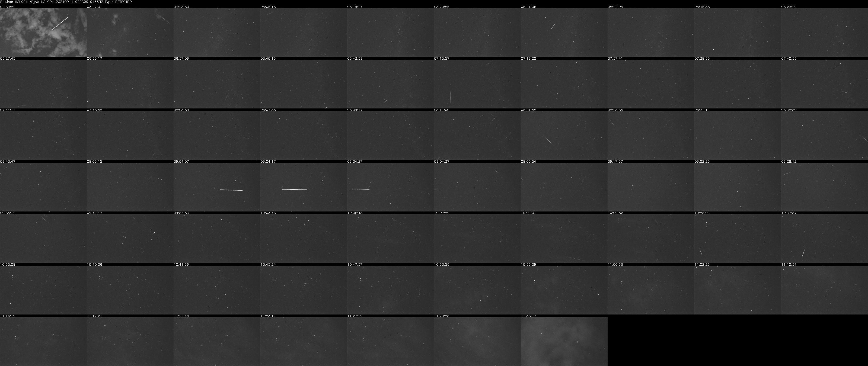This screenshot has width=868, height=366.
Task: Open the 09:04:37 thumbnail with trail at edge
Action: pos(477,187)
